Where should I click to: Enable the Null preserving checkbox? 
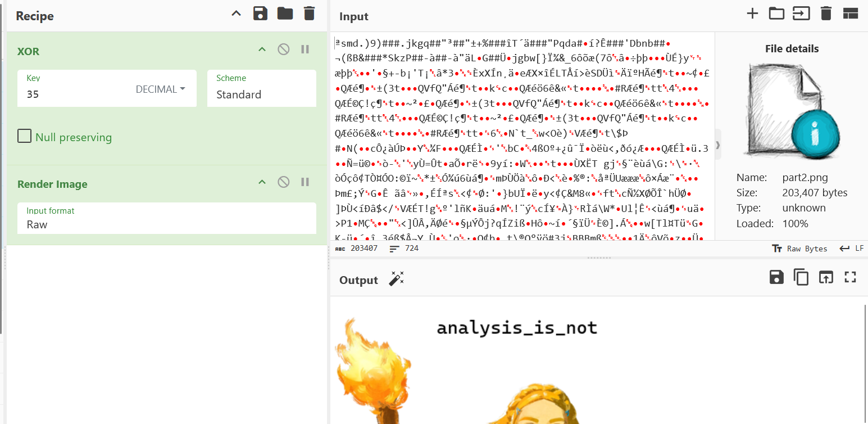pos(24,136)
